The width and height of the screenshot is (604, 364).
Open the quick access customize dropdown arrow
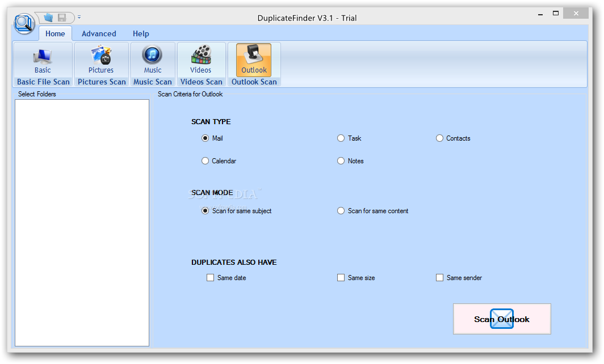(79, 18)
